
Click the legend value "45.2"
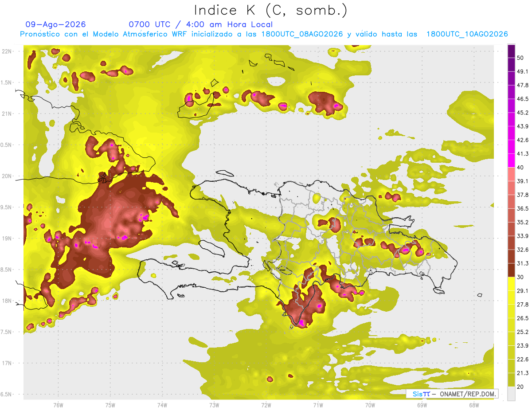pos(523,113)
